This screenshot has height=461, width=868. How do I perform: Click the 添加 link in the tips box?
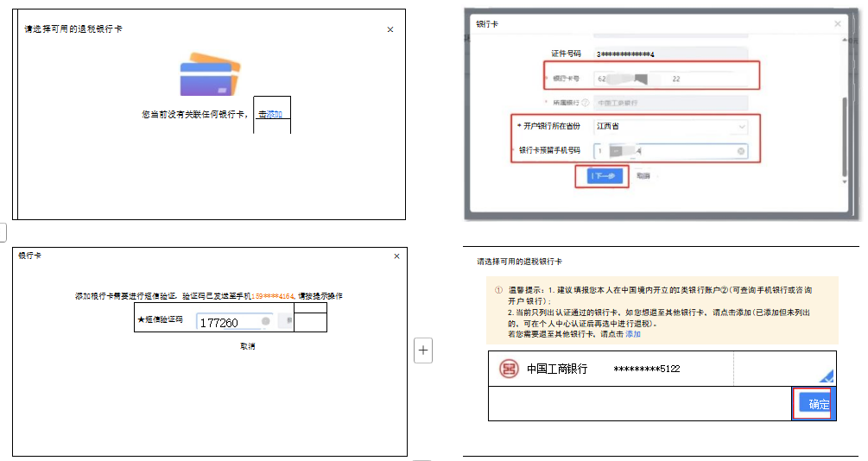click(633, 333)
